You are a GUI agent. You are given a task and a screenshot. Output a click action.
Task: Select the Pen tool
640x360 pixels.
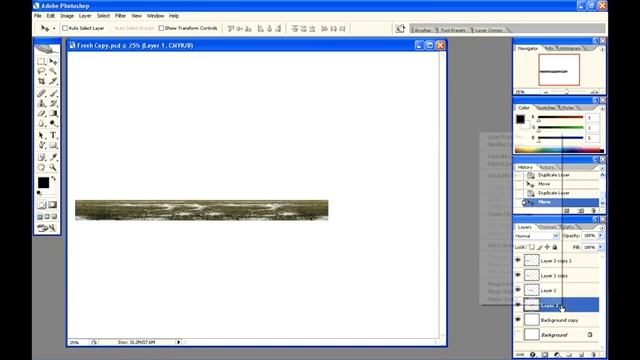41,145
